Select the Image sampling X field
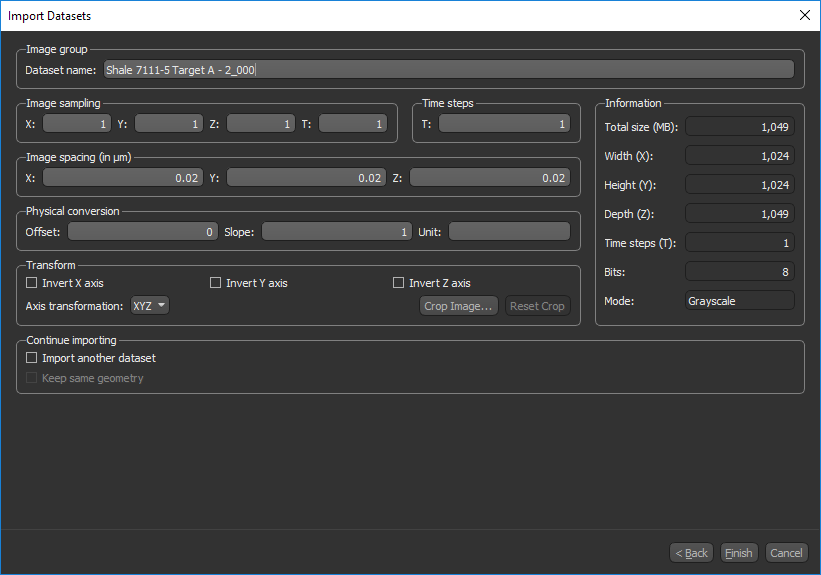The width and height of the screenshot is (821, 575). point(76,124)
